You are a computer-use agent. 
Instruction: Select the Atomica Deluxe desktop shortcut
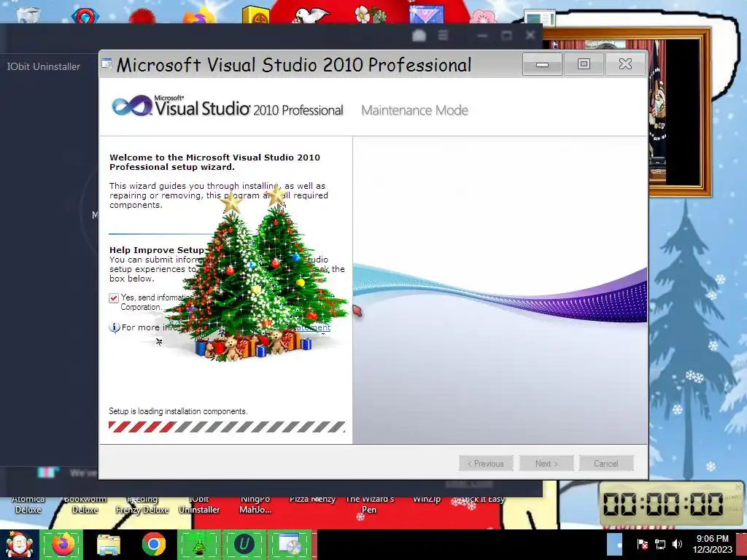click(x=28, y=505)
